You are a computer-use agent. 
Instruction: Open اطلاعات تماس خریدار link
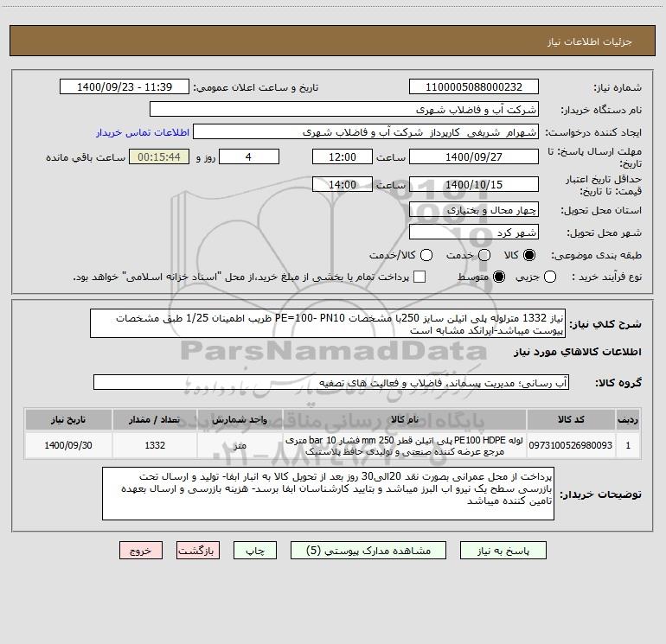[x=143, y=132]
